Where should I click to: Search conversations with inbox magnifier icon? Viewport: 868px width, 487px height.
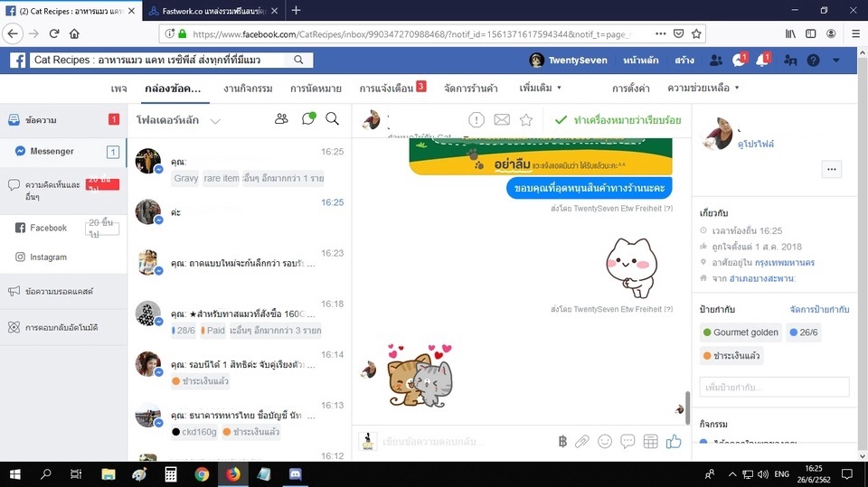[332, 119]
